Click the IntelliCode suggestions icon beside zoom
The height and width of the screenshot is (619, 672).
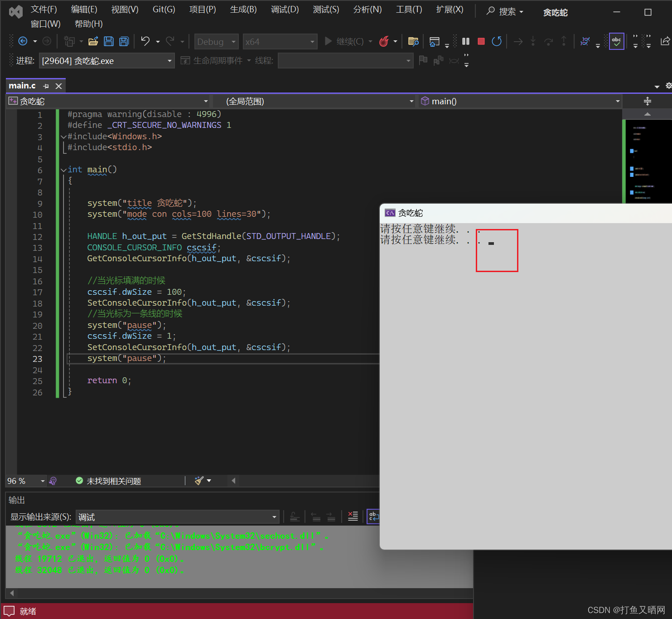(53, 481)
